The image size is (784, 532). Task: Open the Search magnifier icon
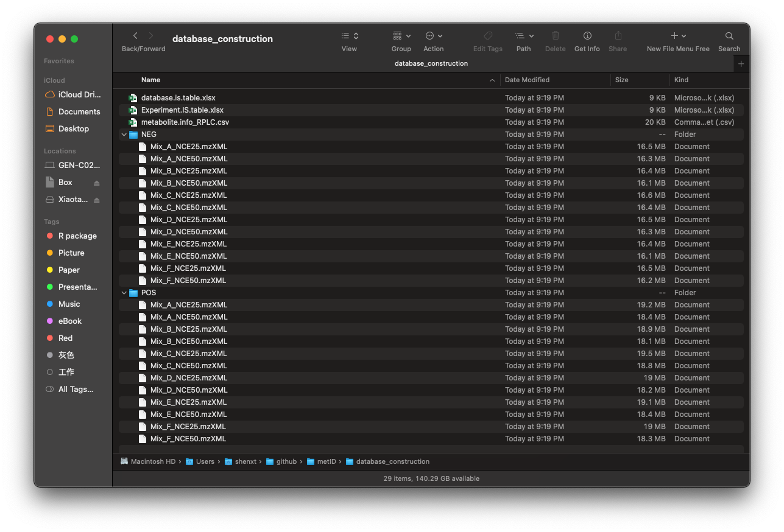tap(729, 36)
